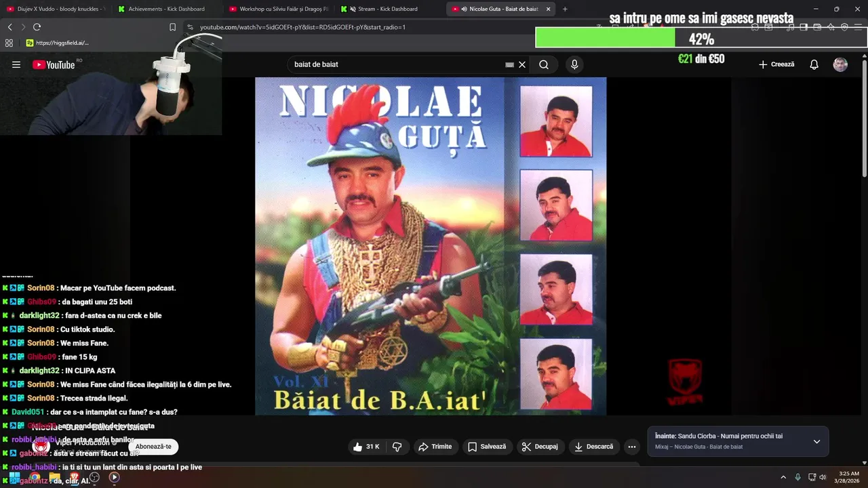Bookmark this page icon in address bar
The image size is (868, 488).
(x=172, y=27)
